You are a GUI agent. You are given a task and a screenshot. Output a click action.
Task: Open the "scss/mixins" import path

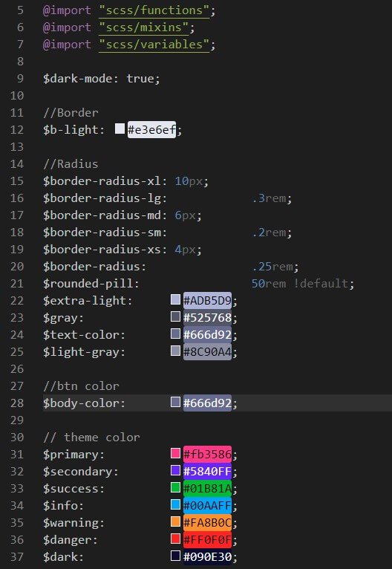coord(143,27)
